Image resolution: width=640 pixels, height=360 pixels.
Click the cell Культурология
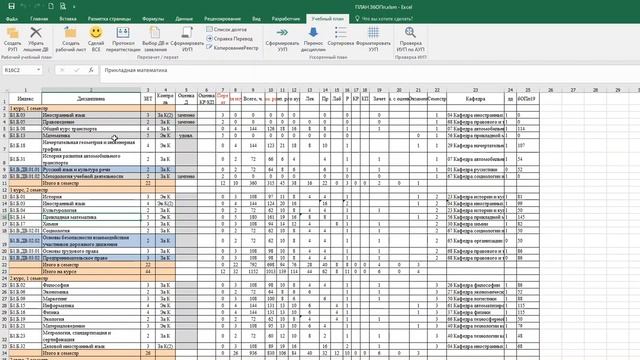(x=91, y=210)
